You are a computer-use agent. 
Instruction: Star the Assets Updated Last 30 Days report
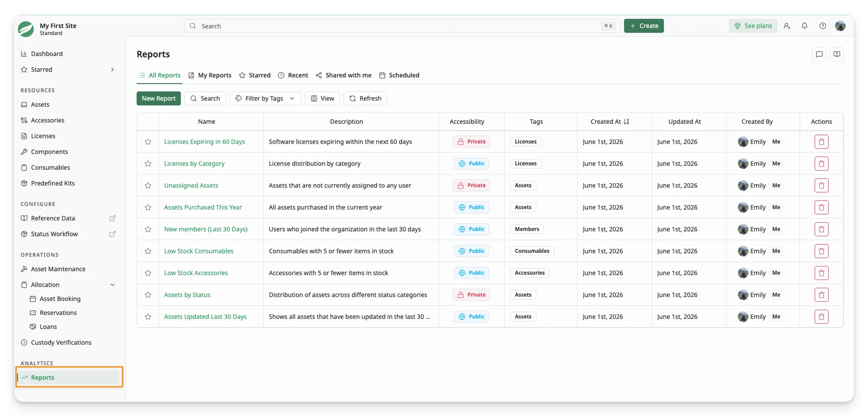148,317
